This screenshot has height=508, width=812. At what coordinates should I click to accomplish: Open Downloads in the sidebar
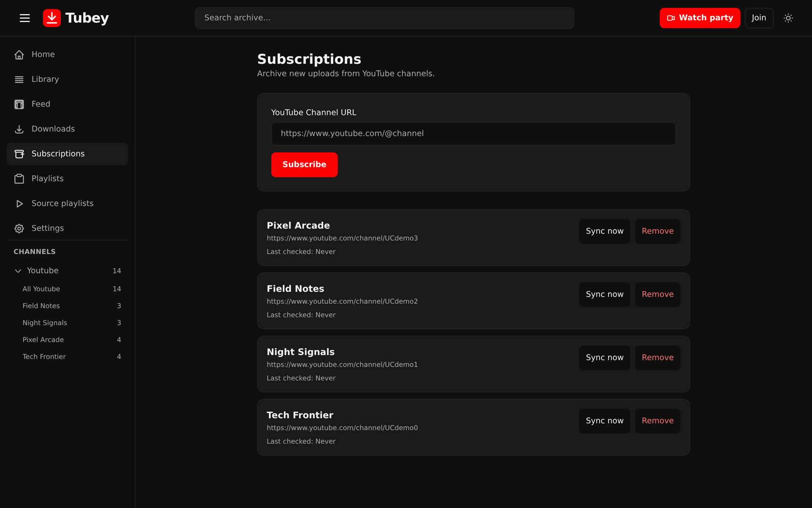67,129
